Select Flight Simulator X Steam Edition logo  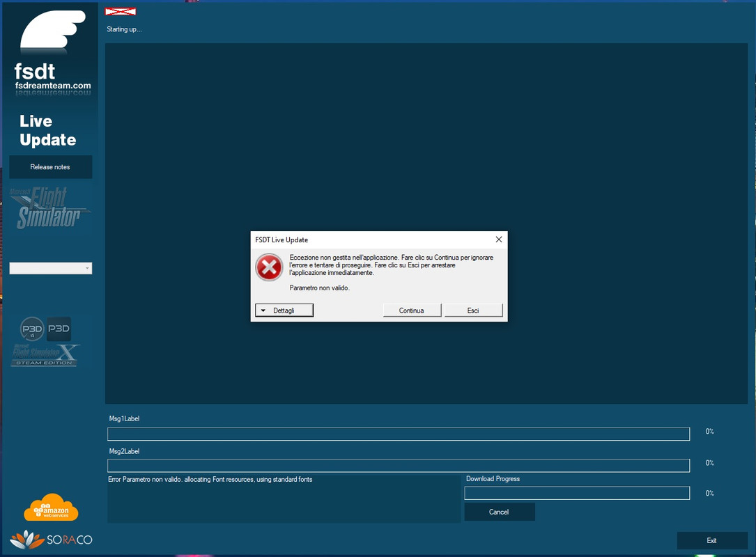tap(45, 355)
